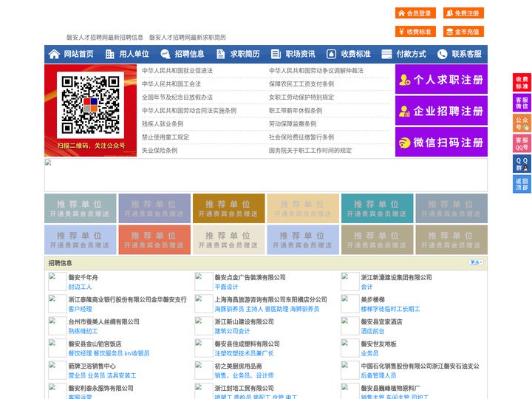Click the home icon beside 网站首页
The image size is (532, 399).
click(x=54, y=54)
